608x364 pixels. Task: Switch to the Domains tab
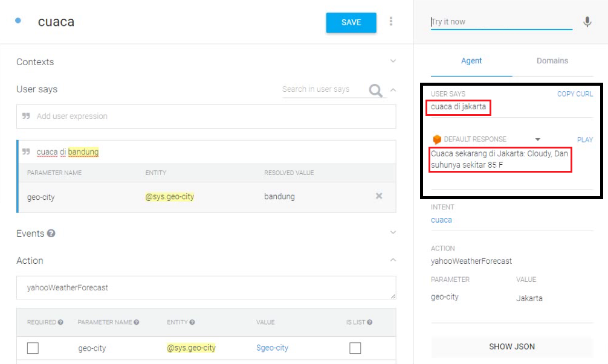(x=552, y=61)
